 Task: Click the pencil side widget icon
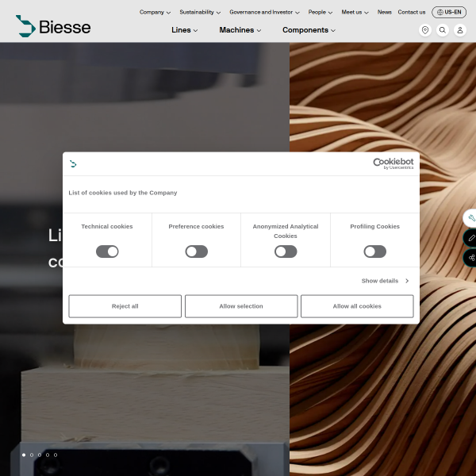tap(470, 238)
